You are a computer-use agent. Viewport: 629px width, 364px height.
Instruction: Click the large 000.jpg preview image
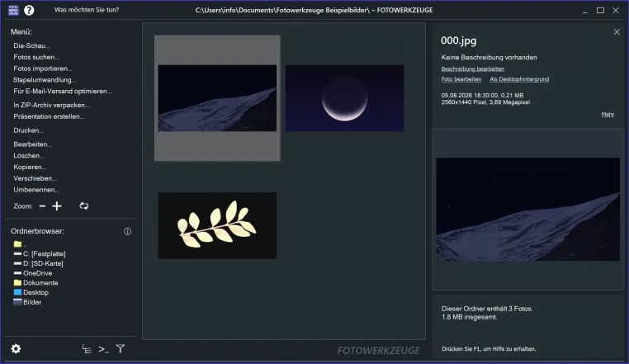pos(528,209)
